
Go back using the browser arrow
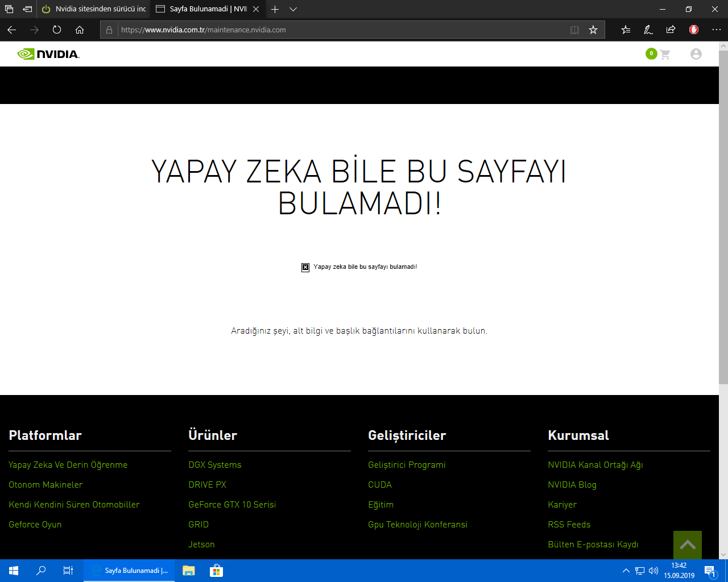tap(12, 30)
